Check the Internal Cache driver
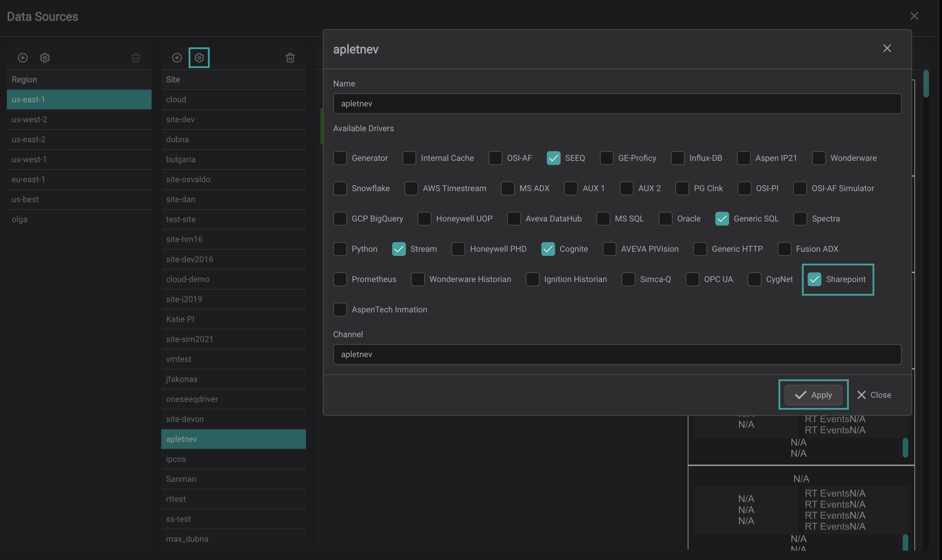This screenshot has width=942, height=560. click(409, 158)
